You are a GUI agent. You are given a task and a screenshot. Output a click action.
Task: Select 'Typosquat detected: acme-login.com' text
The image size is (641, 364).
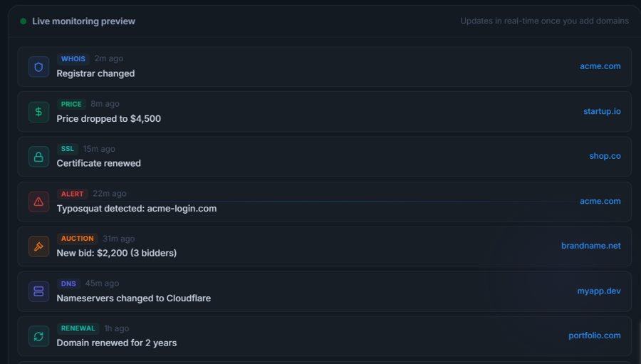point(137,209)
